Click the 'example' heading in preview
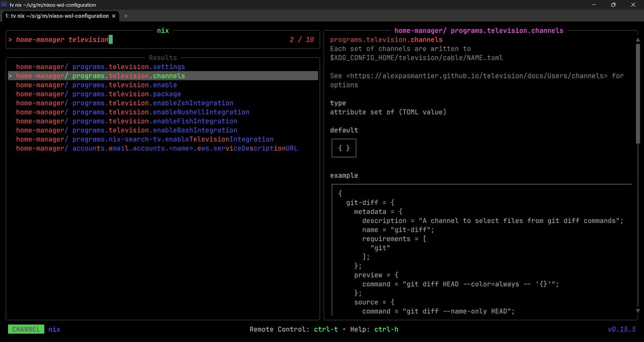This screenshot has width=644, height=342. click(x=344, y=175)
